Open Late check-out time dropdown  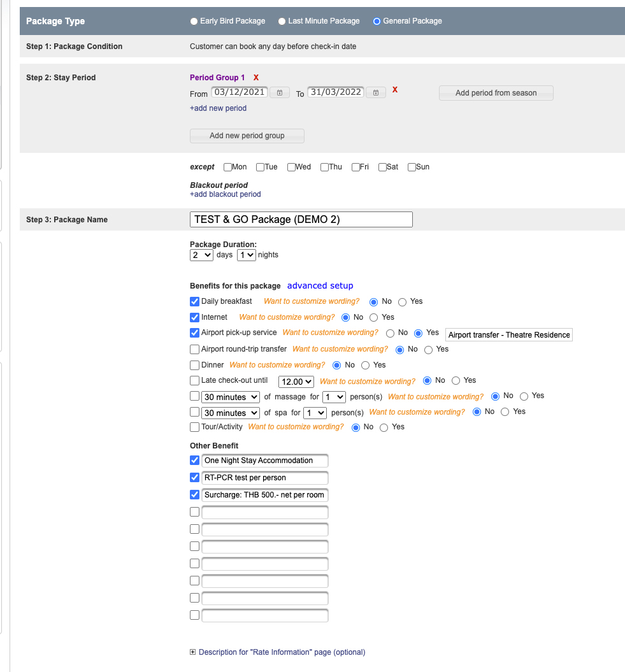[x=296, y=382]
